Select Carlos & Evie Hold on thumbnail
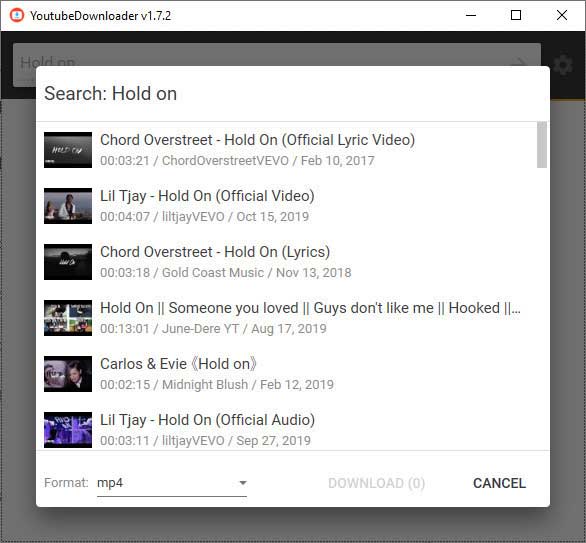 68,374
